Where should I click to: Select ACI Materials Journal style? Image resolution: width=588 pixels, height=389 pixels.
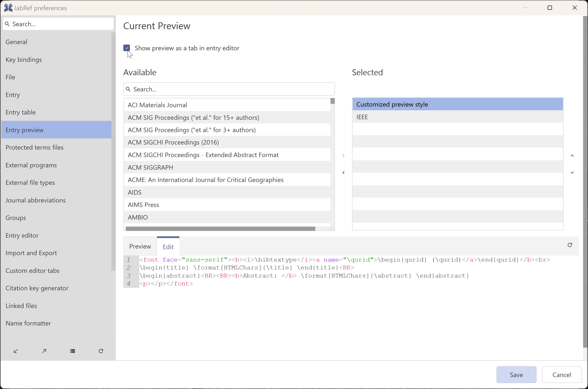coord(227,105)
